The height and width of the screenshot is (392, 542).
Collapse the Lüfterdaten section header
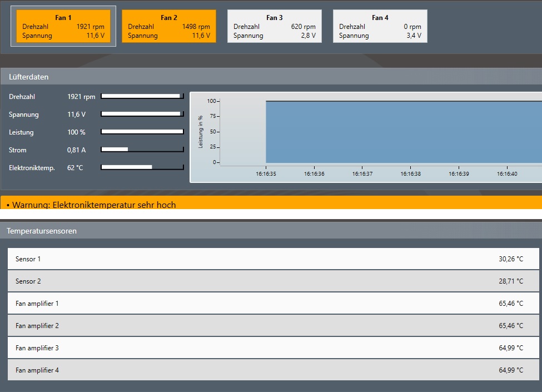(x=271, y=77)
